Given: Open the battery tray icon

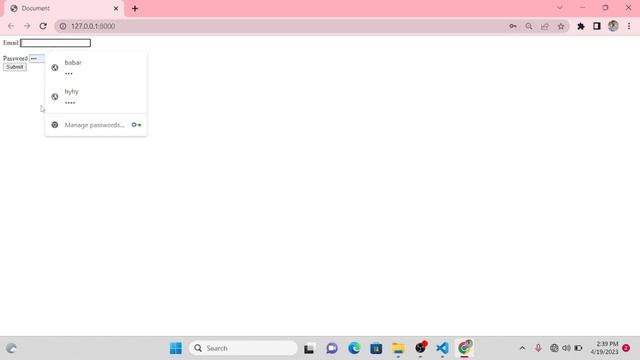Looking at the screenshot, I should click(x=578, y=348).
